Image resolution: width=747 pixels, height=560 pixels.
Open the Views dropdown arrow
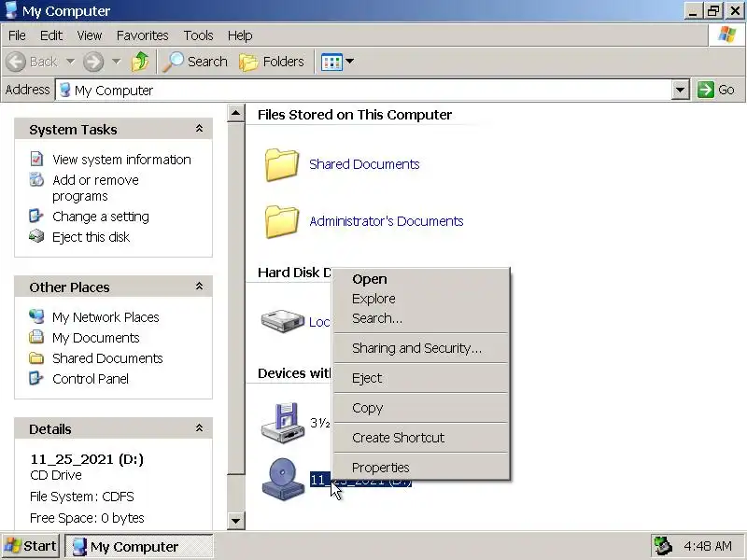coord(349,62)
